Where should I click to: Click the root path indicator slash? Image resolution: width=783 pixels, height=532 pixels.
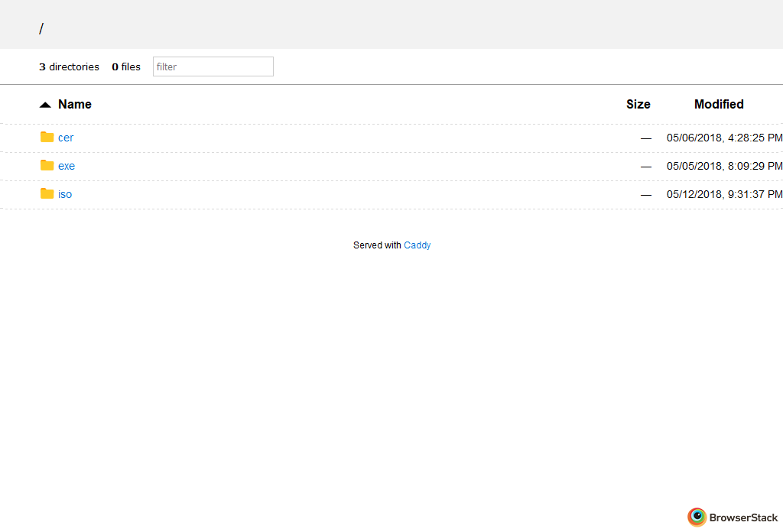pyautogui.click(x=41, y=28)
